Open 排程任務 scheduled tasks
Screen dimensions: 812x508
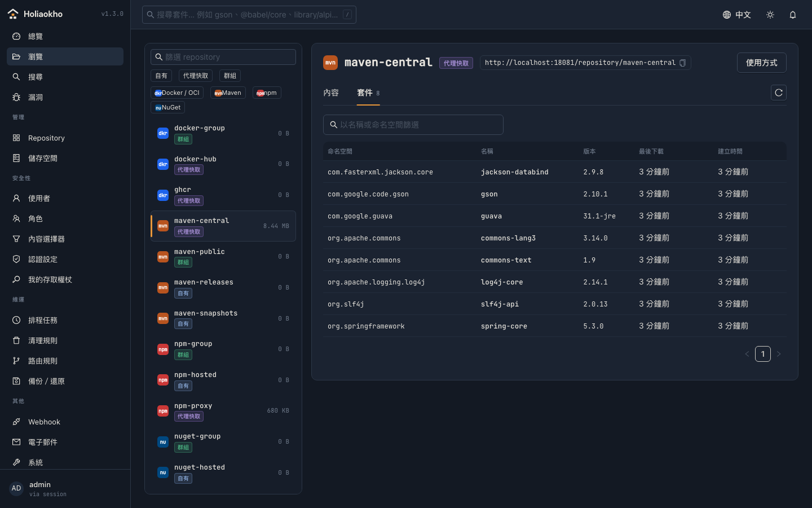(65, 320)
